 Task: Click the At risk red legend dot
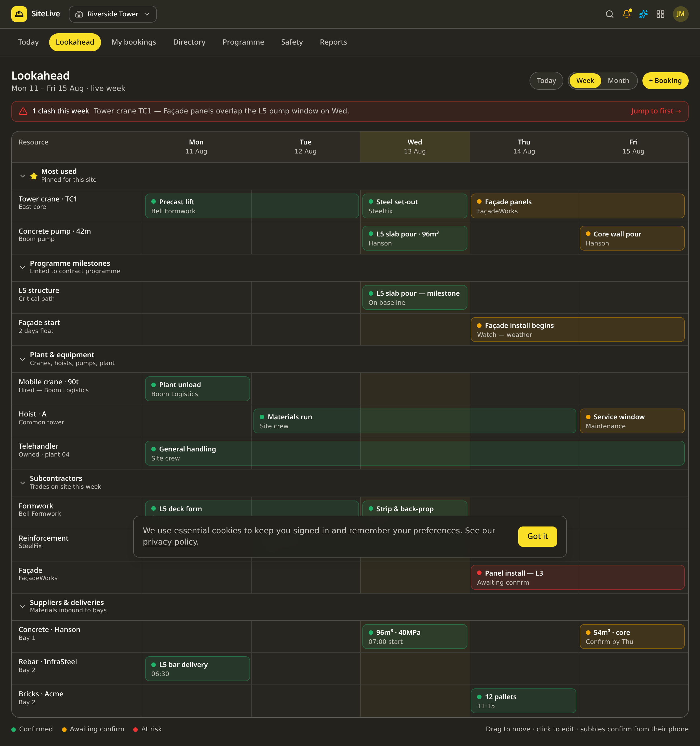point(135,729)
